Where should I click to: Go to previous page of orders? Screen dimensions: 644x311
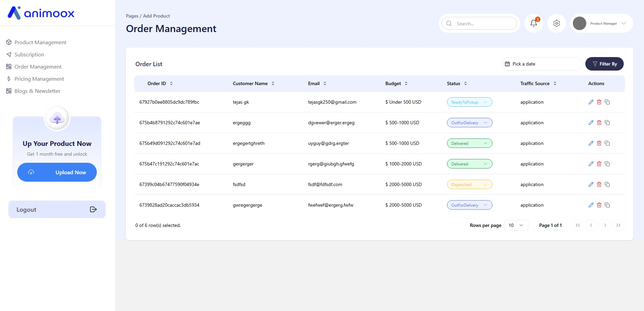pyautogui.click(x=591, y=225)
